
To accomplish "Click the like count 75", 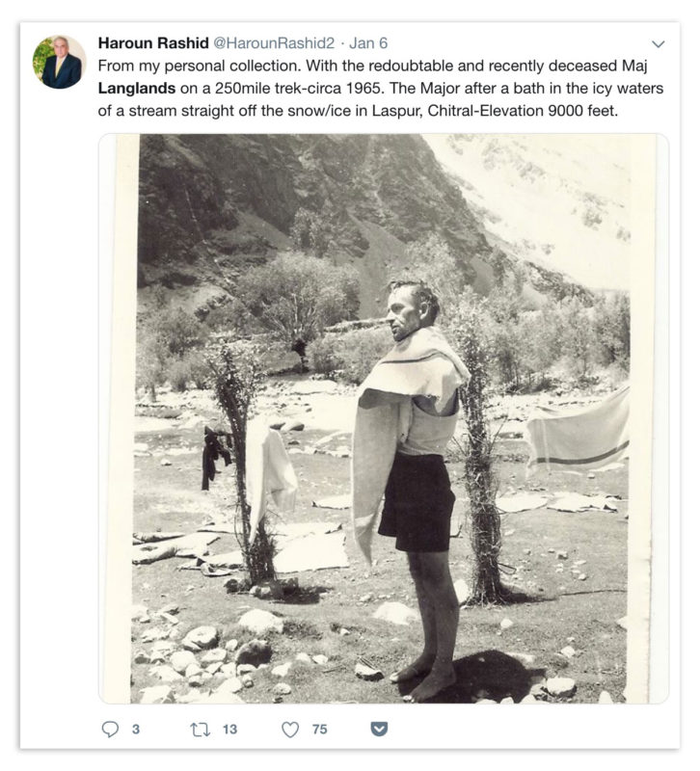I will pos(320,730).
